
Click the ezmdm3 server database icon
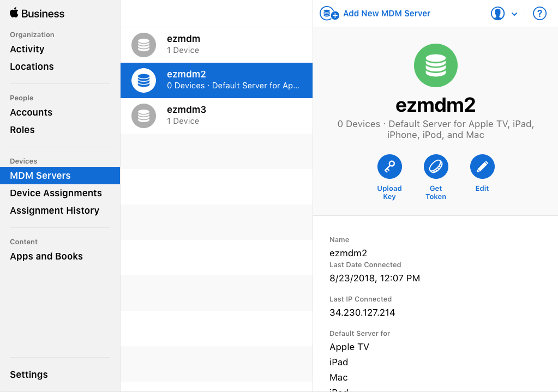143,115
